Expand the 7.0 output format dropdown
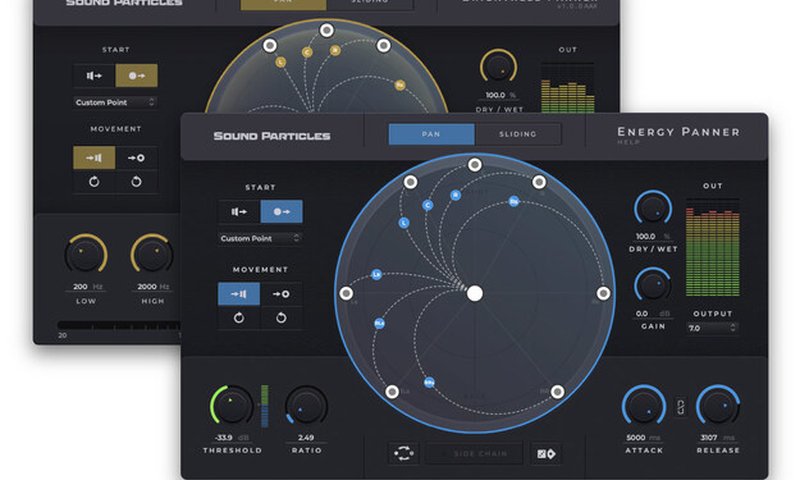Screen dimensions: 800x480 pyautogui.click(x=712, y=327)
